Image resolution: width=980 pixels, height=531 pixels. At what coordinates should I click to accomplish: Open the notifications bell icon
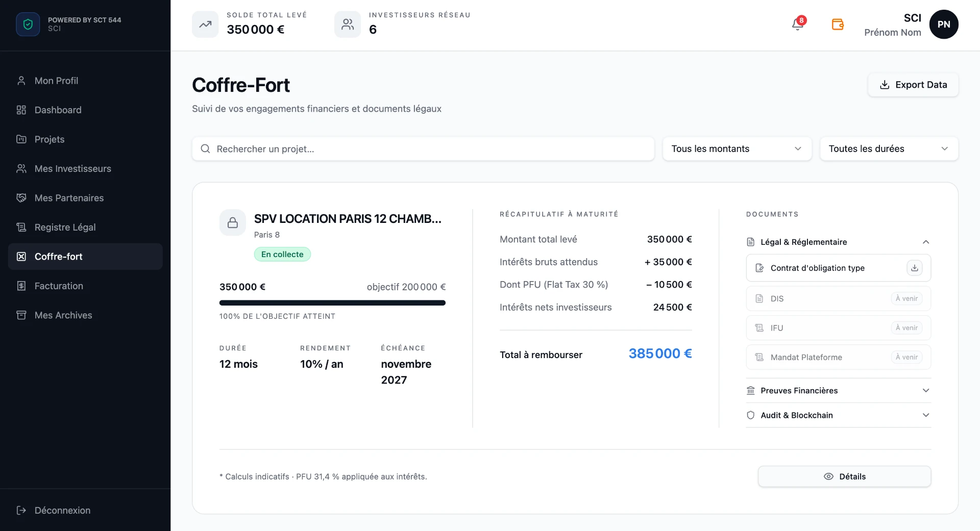tap(798, 24)
